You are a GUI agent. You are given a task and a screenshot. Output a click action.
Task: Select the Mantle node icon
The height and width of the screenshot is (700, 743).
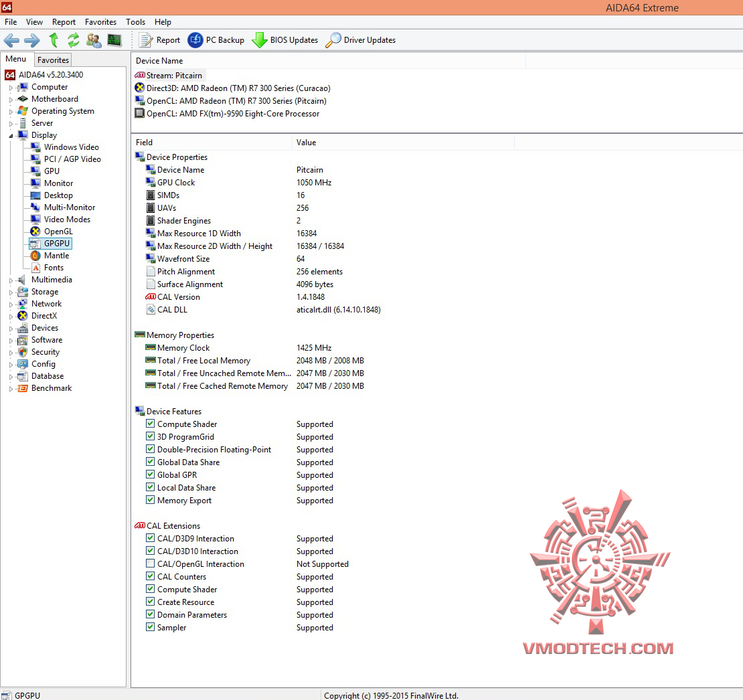tap(35, 256)
